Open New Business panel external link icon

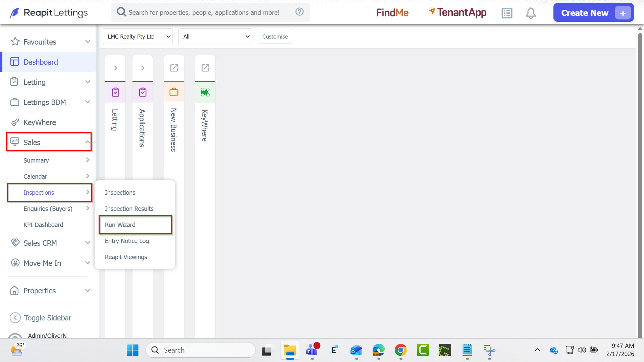174,68
